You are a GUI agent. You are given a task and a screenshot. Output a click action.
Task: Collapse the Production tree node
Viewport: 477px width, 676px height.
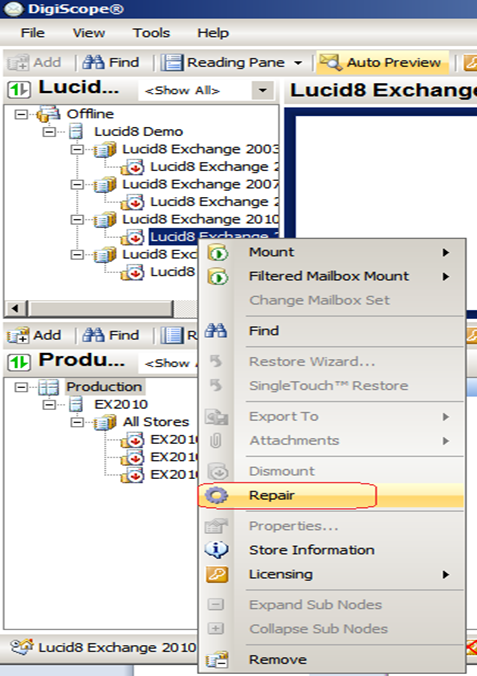pos(21,387)
